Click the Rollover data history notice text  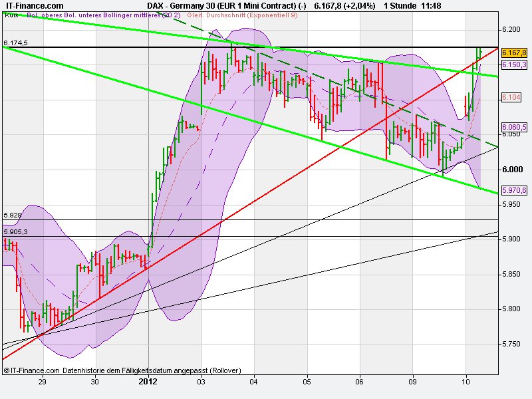pos(152,370)
